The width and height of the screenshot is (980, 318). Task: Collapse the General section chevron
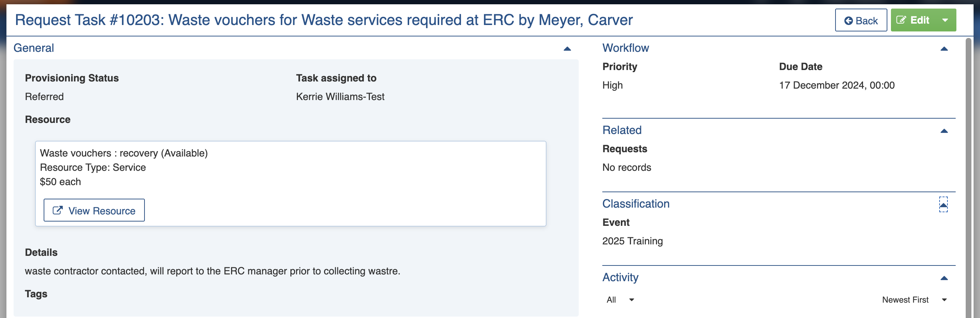pyautogui.click(x=567, y=49)
